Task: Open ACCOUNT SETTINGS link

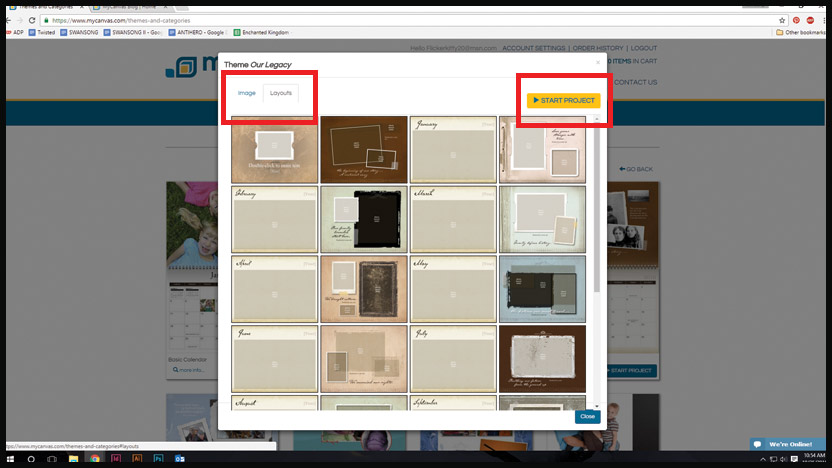Action: [533, 48]
